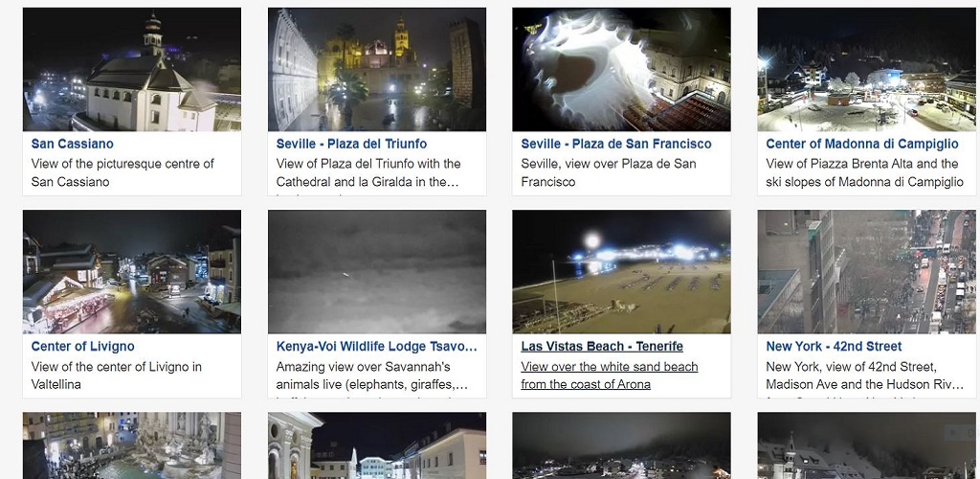The height and width of the screenshot is (479, 980).
Task: Open the Center of Livigno webcam image
Action: point(132,271)
